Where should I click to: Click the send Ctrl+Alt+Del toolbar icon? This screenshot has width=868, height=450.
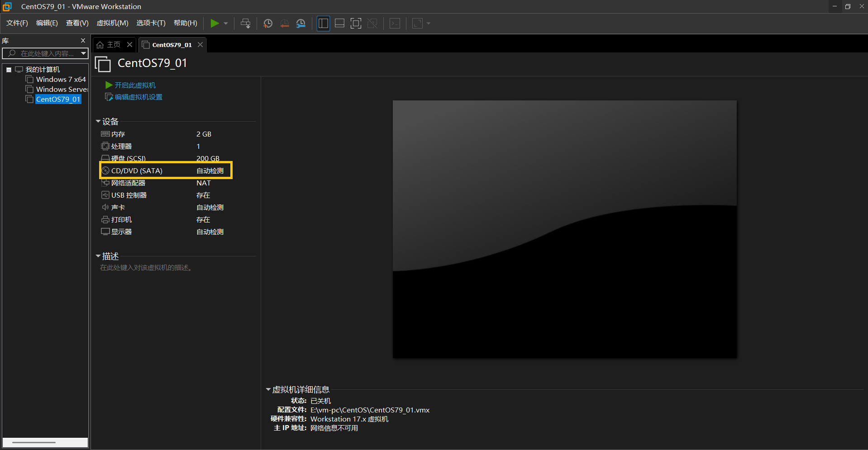(245, 24)
